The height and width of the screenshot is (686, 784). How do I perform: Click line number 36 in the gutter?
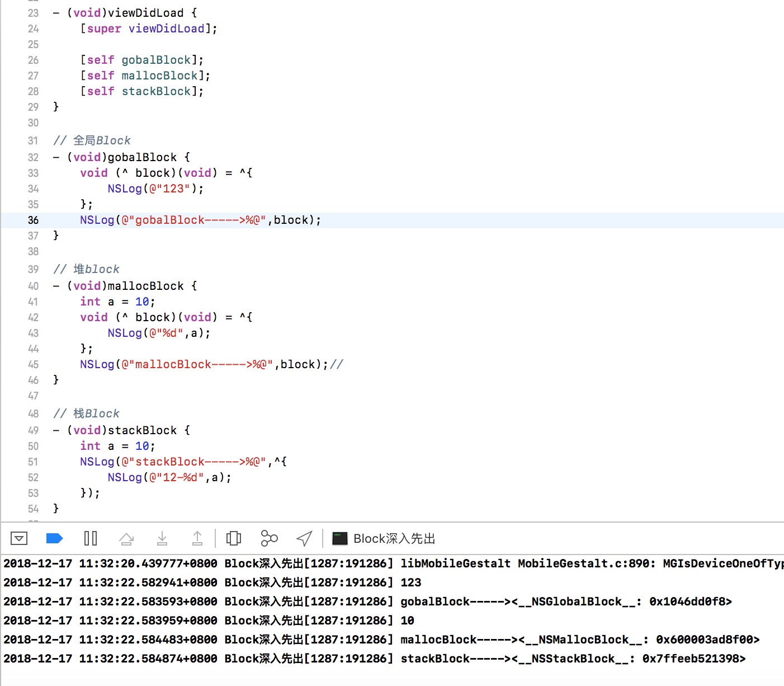coord(33,220)
